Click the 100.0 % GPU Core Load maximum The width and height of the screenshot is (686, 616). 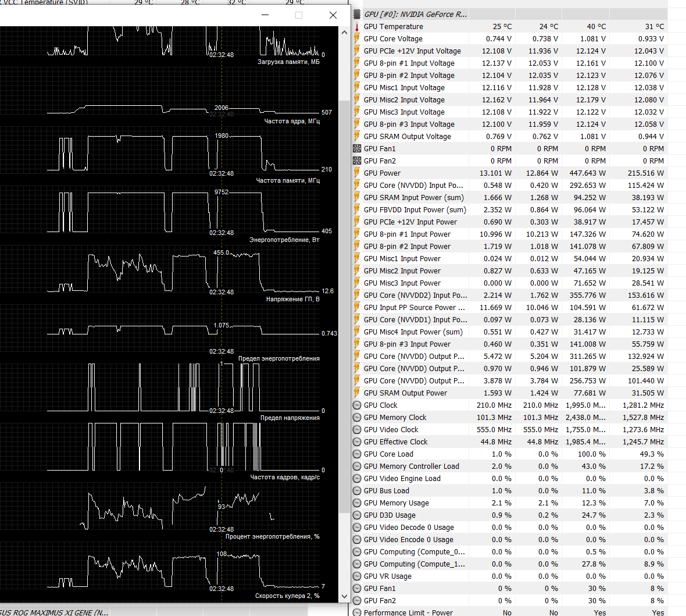(x=591, y=454)
